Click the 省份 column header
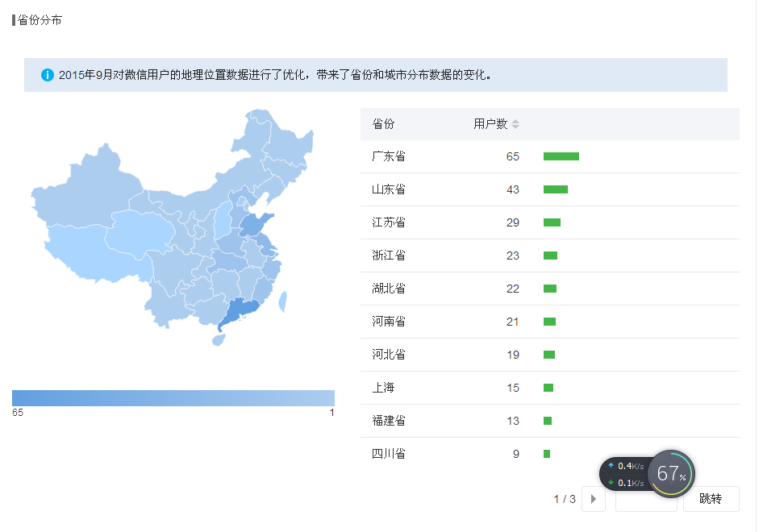This screenshot has width=763, height=532. 383,124
